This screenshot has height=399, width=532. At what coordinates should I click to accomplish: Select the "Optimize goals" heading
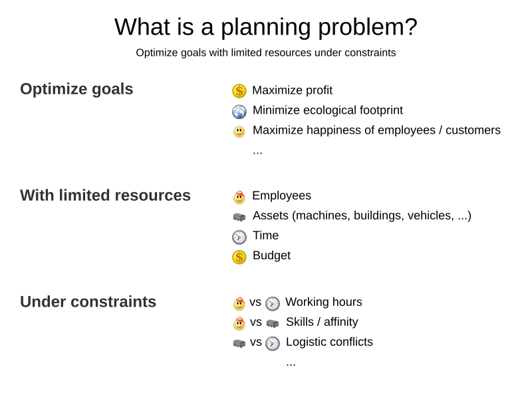(x=76, y=89)
